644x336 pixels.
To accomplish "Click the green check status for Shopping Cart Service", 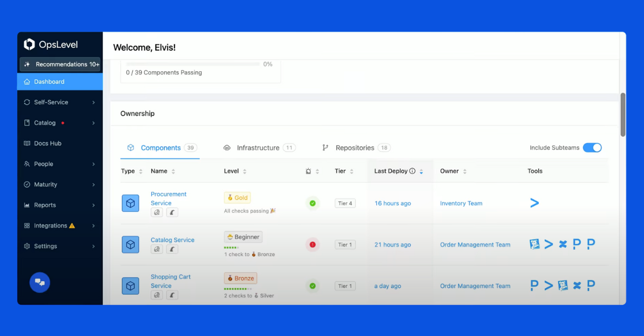I will tap(312, 286).
